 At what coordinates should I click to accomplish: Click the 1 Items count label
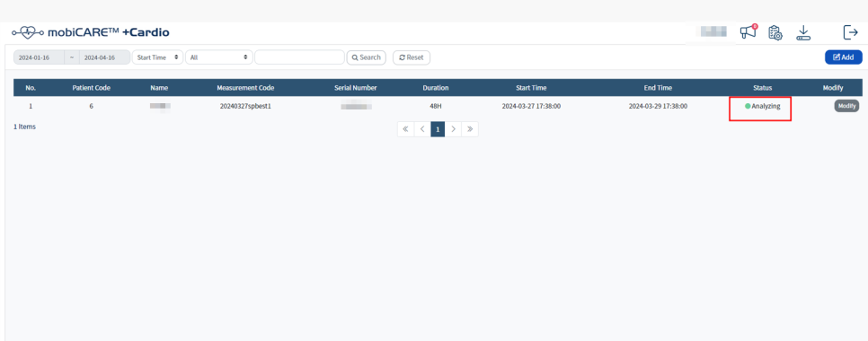(x=24, y=127)
